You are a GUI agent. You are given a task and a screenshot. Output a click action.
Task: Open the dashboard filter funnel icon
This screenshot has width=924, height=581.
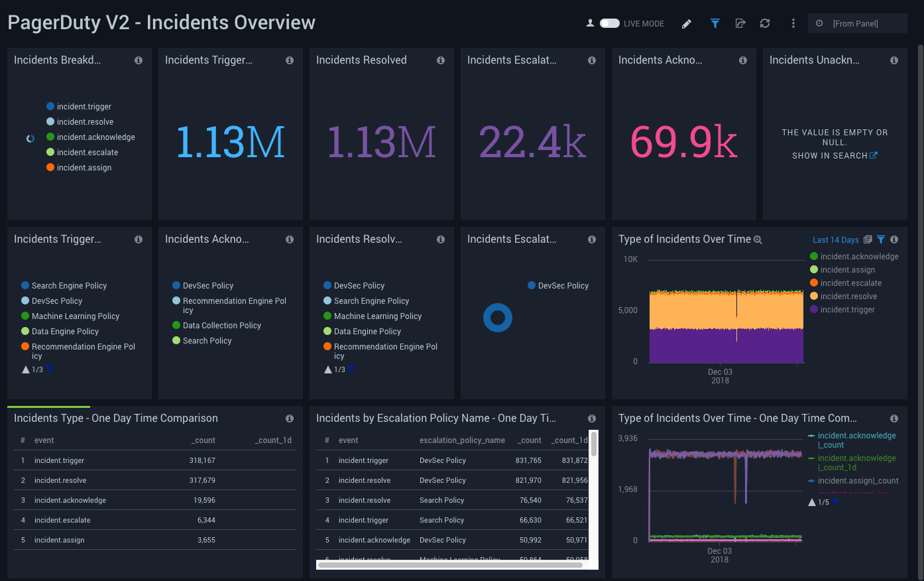[715, 24]
